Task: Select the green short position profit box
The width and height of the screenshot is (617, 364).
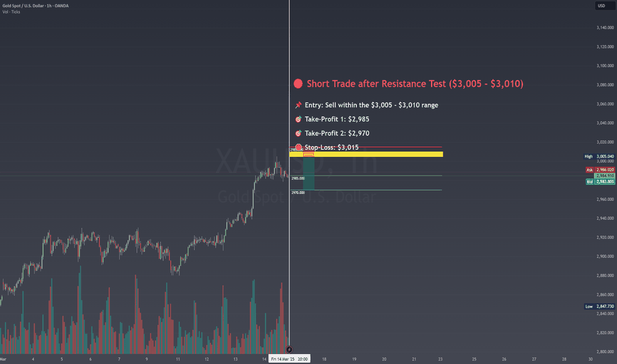Action: point(308,173)
